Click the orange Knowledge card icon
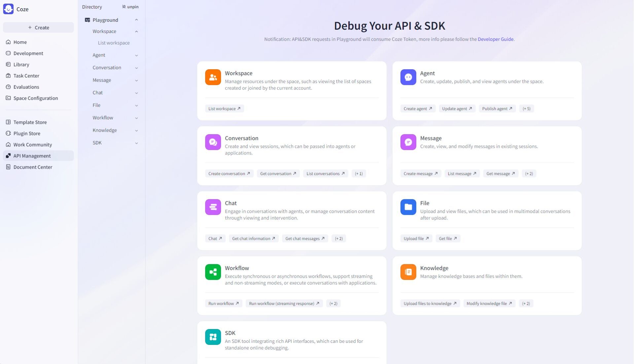634x364 pixels. pos(408,272)
